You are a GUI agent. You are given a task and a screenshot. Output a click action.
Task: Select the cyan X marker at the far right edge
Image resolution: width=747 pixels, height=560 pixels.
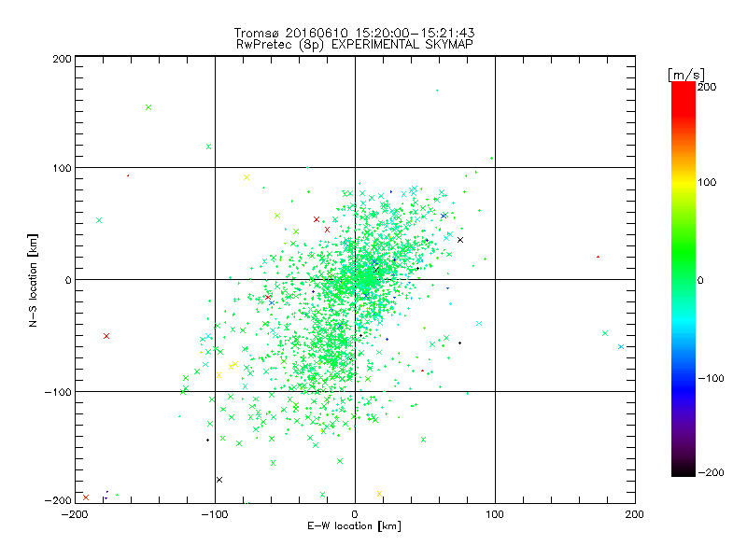click(621, 346)
